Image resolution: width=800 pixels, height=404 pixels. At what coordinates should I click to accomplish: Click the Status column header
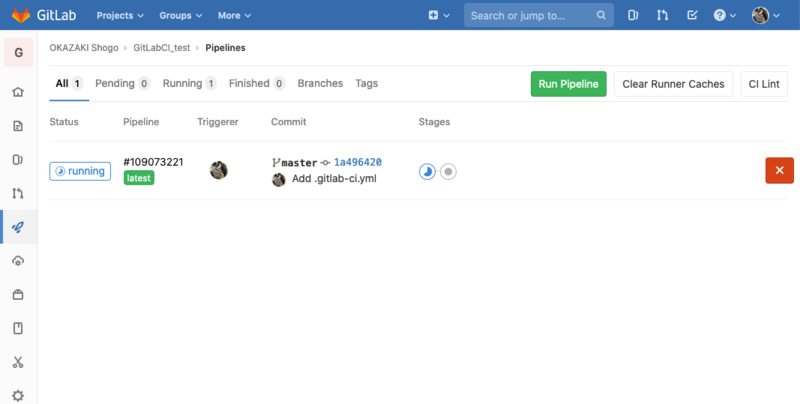64,122
